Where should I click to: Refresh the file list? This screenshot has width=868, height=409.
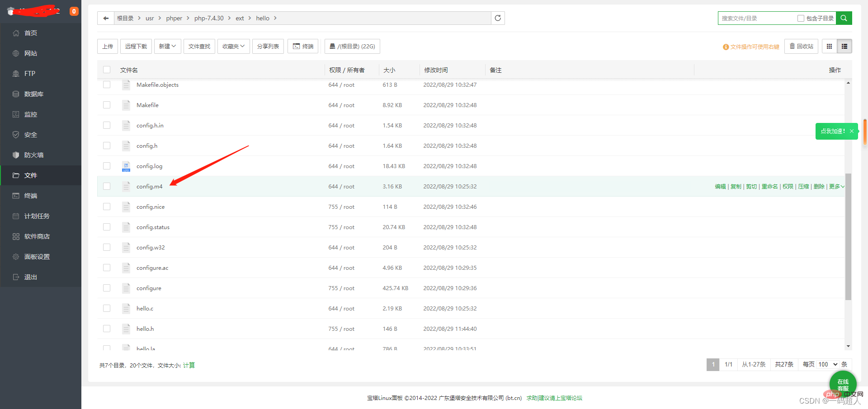498,18
